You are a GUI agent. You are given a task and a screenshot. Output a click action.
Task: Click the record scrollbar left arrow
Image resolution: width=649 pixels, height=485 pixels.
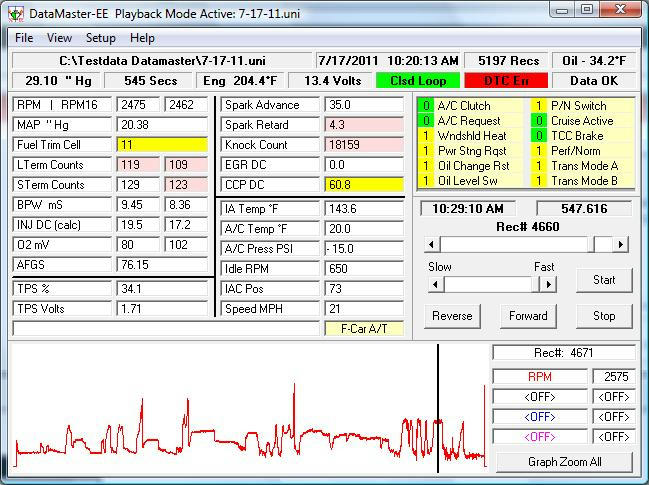click(x=432, y=245)
